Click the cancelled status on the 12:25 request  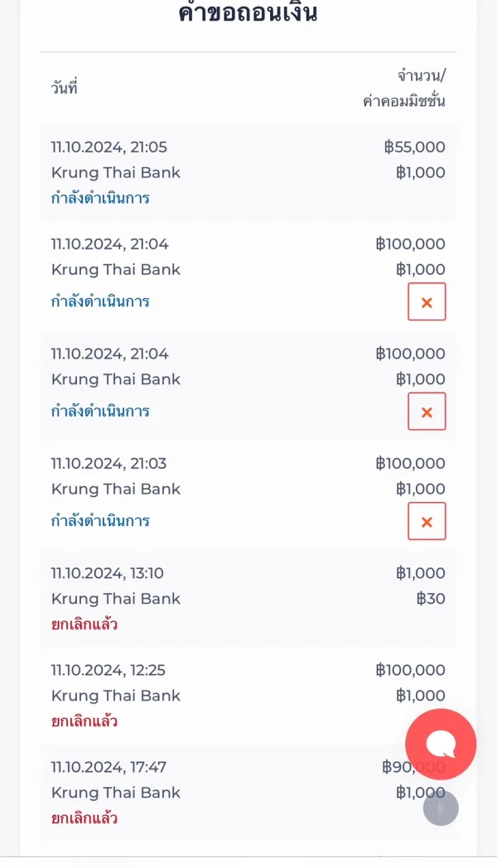84,721
